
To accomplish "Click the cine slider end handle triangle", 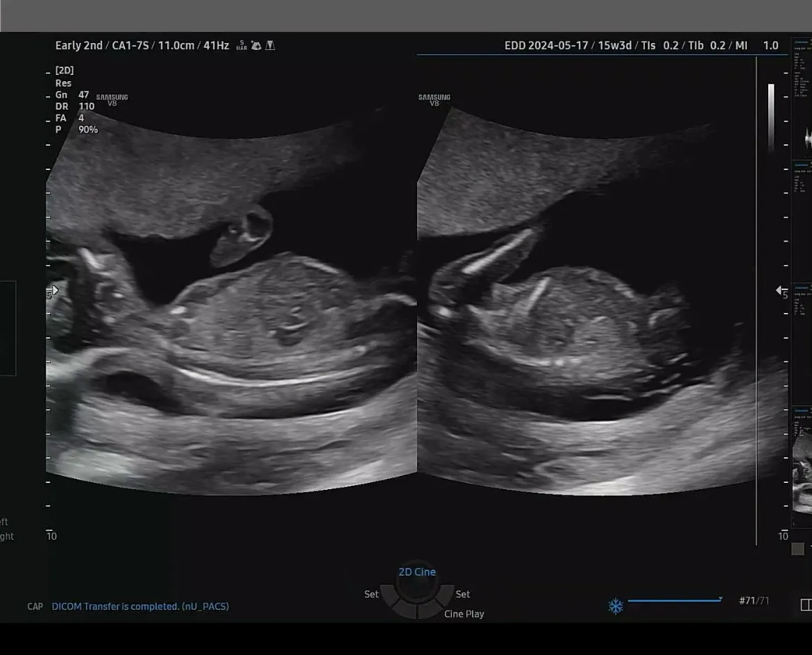I will coord(720,599).
